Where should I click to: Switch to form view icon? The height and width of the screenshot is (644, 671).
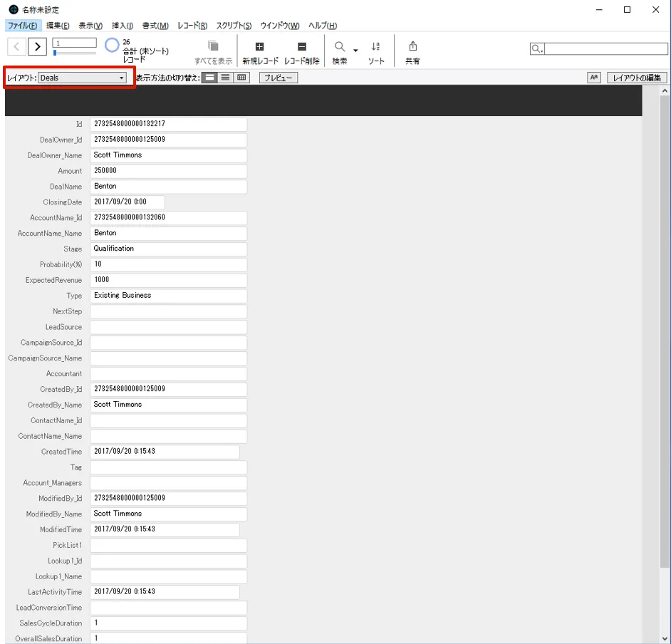(209, 77)
